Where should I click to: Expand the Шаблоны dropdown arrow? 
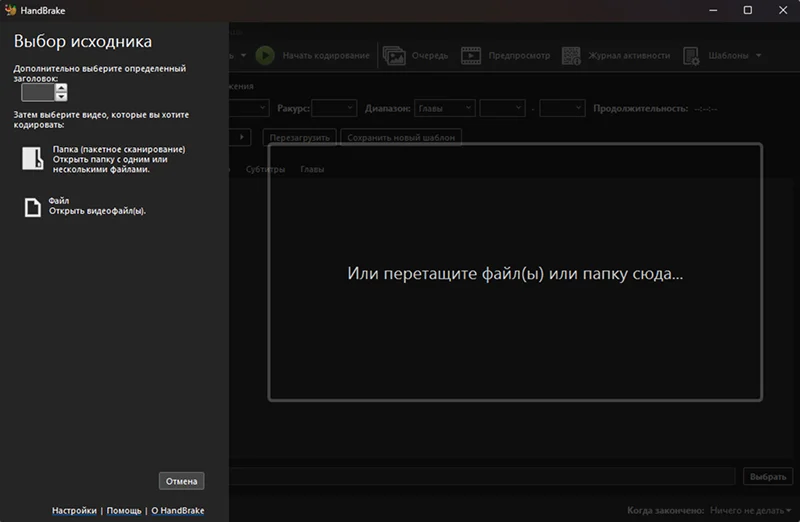[759, 55]
